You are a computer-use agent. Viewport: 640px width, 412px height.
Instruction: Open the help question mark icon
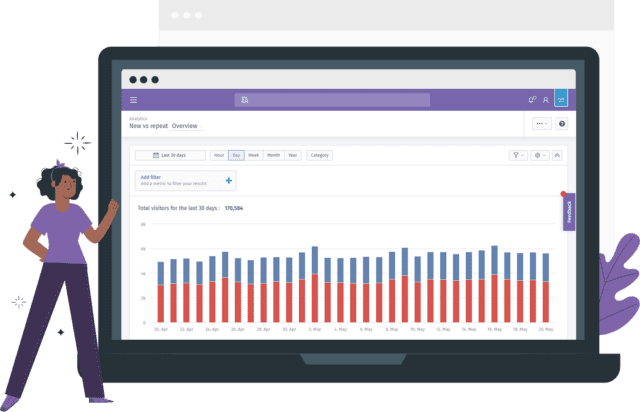click(x=562, y=124)
